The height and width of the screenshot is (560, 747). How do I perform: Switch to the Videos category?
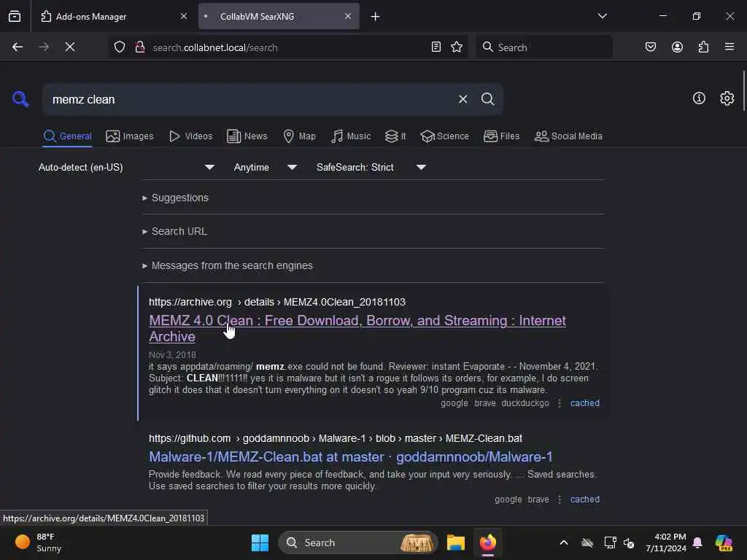coord(190,136)
